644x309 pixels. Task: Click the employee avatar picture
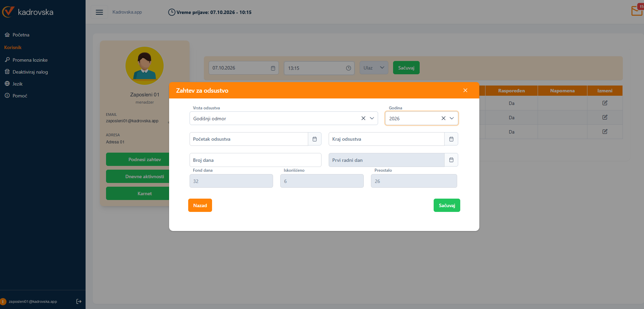tap(145, 66)
